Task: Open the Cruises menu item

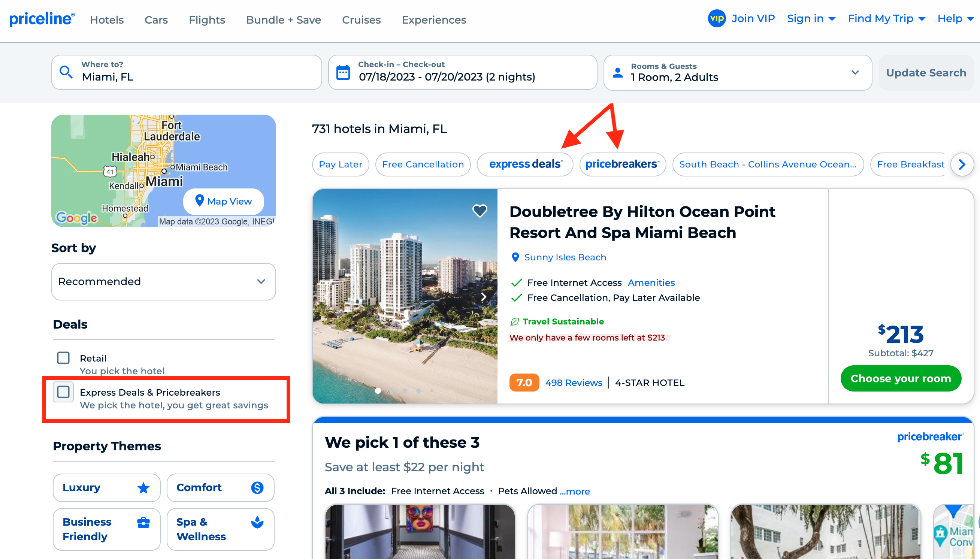Action: pos(361,19)
